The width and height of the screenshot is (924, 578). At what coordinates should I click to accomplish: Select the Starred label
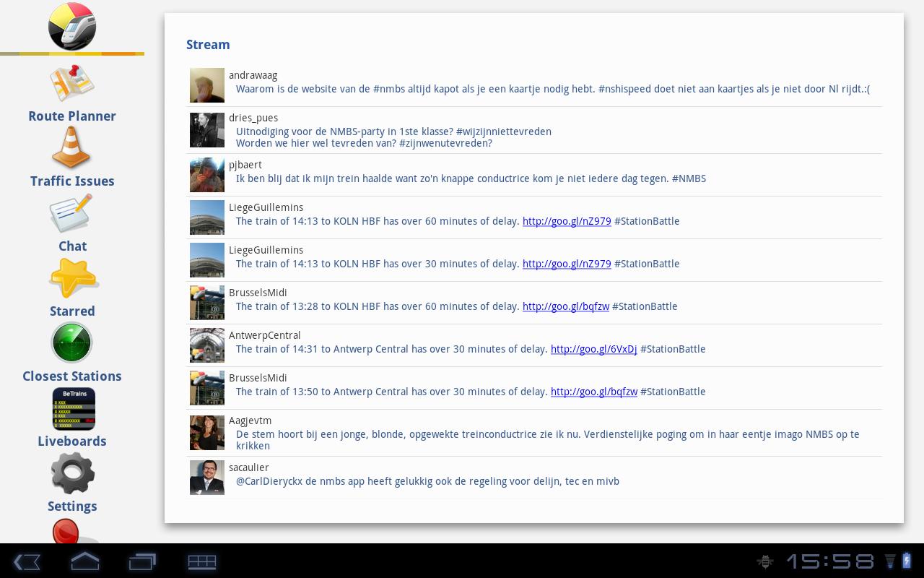click(72, 311)
